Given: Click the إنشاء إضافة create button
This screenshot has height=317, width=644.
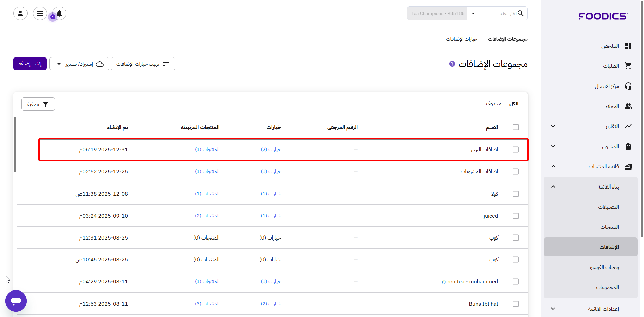Looking at the screenshot, I should [30, 64].
